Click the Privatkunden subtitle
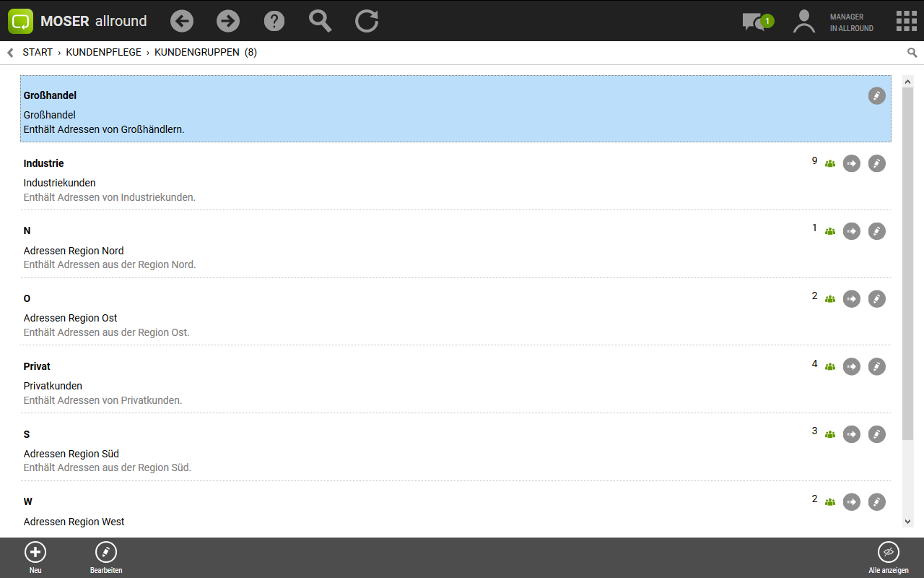The width and height of the screenshot is (924, 578). tap(53, 386)
